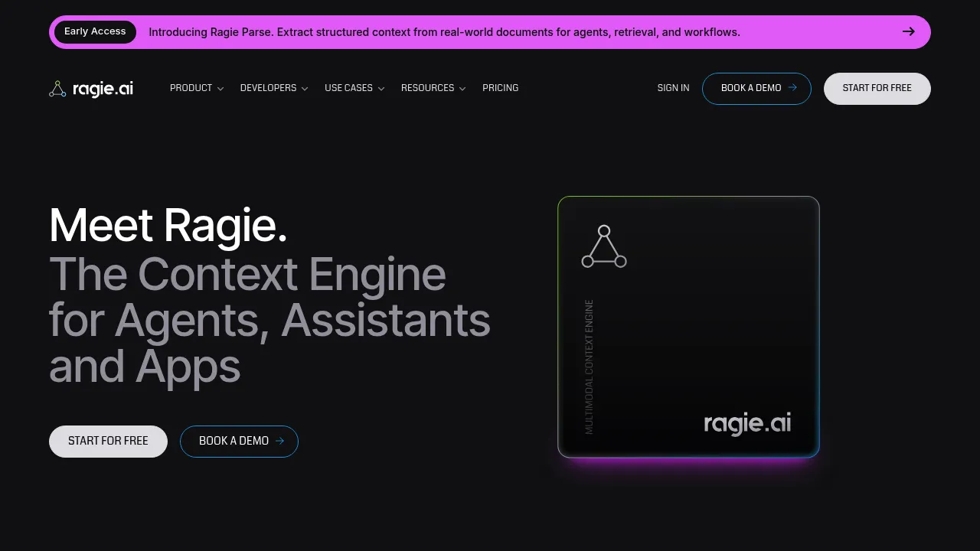
Task: Click Book a Demo in the navbar
Action: click(756, 89)
